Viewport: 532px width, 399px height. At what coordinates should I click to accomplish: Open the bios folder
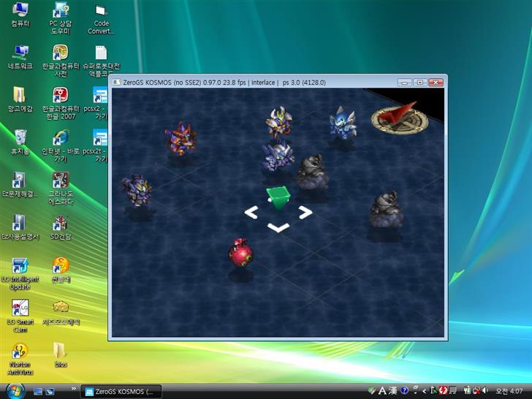(61, 355)
